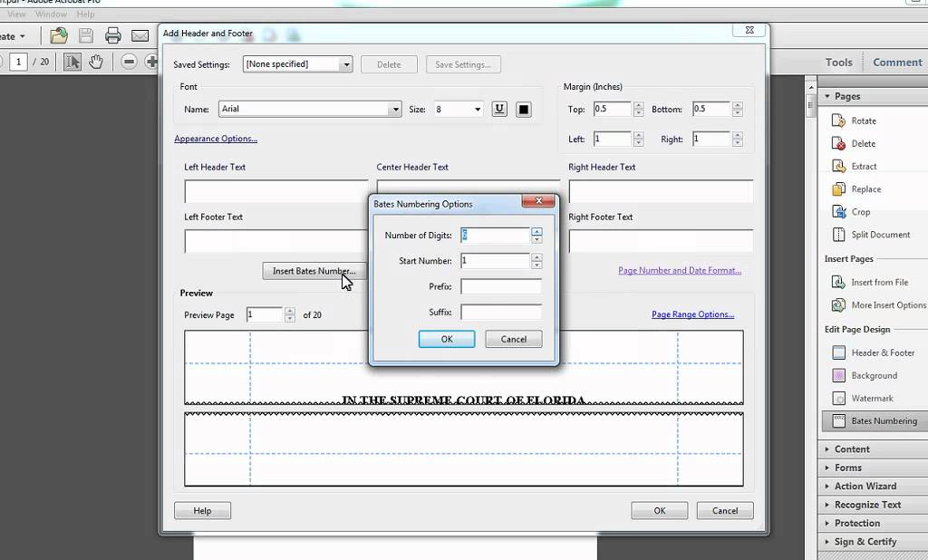Select the Selection arrow tool

[x=72, y=62]
